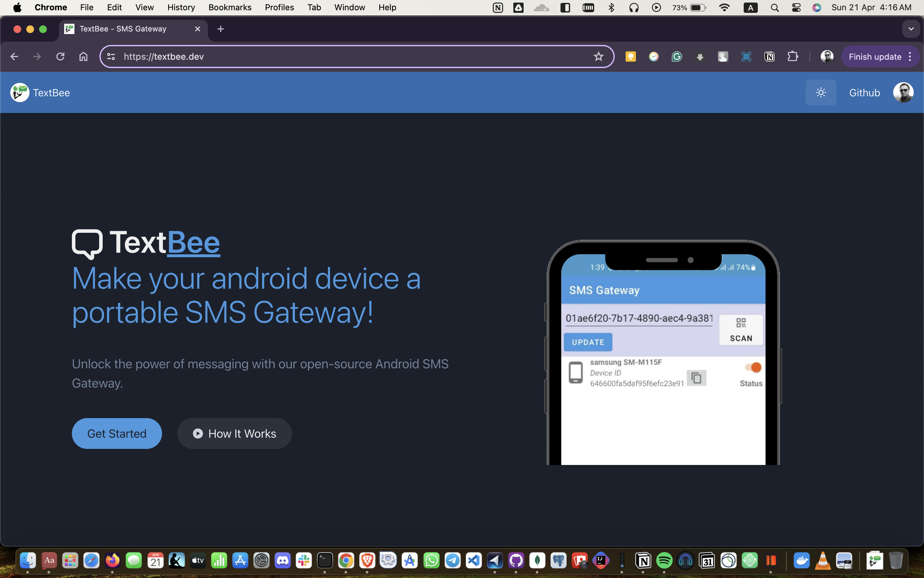Open the Trash in the dock
The width and height of the screenshot is (924, 578).
tap(896, 560)
